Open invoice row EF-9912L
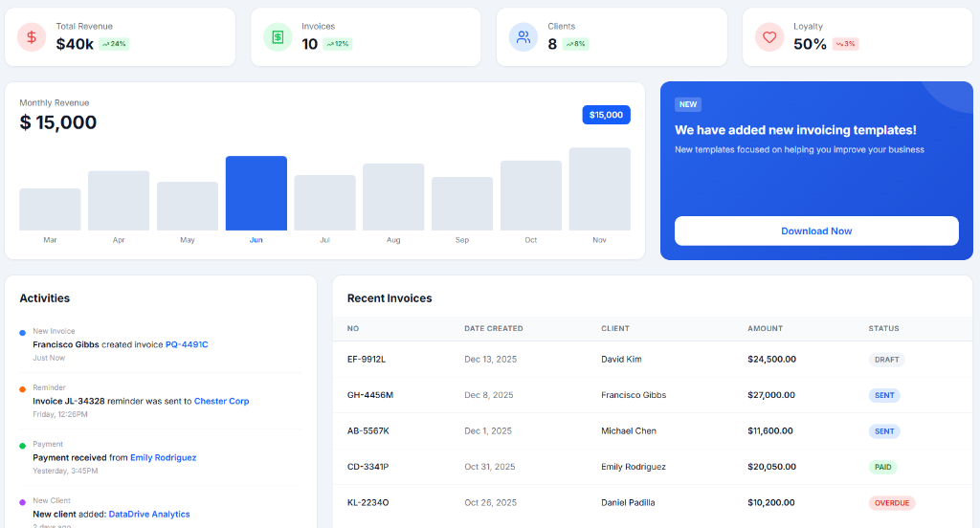This screenshot has width=980, height=528. click(x=653, y=360)
